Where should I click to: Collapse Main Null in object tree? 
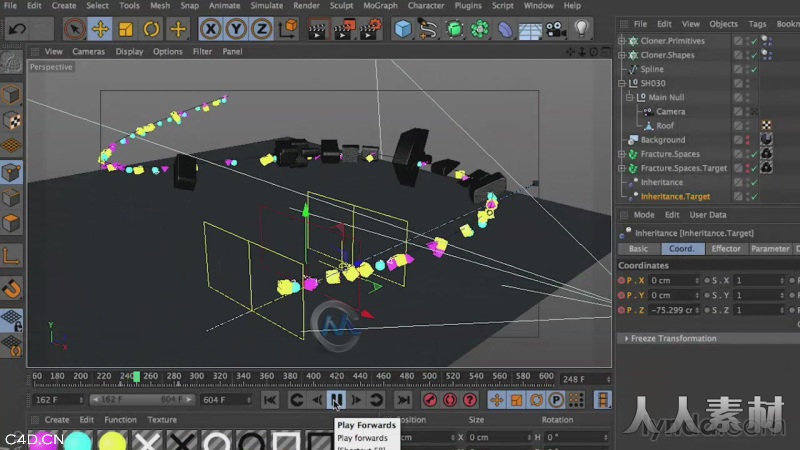(630, 97)
